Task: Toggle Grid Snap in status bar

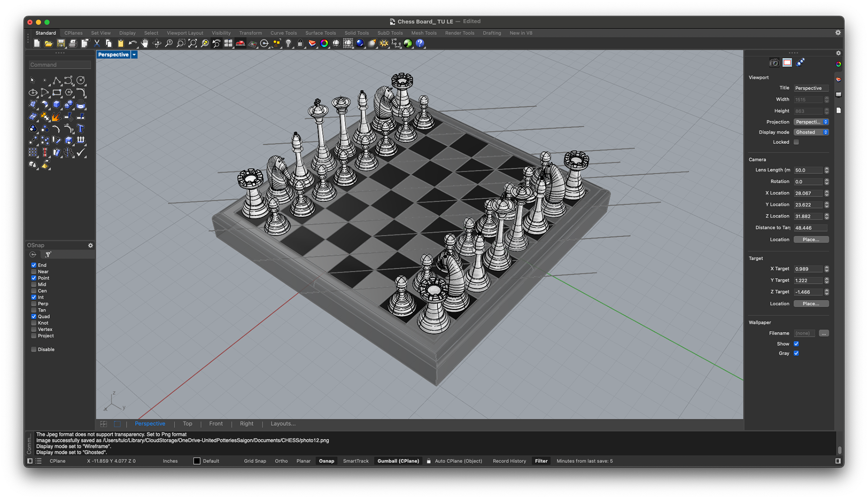Action: click(255, 461)
